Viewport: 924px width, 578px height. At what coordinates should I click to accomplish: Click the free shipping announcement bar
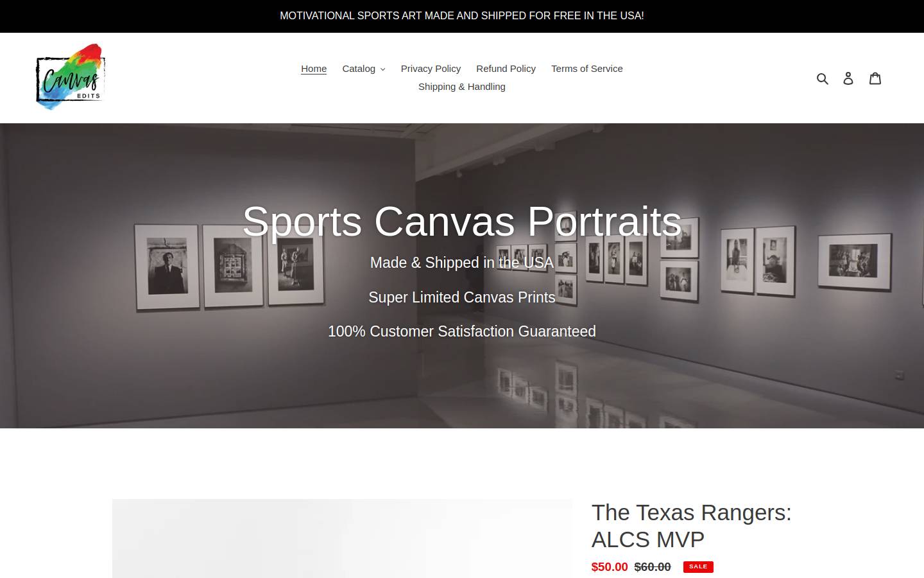click(462, 16)
